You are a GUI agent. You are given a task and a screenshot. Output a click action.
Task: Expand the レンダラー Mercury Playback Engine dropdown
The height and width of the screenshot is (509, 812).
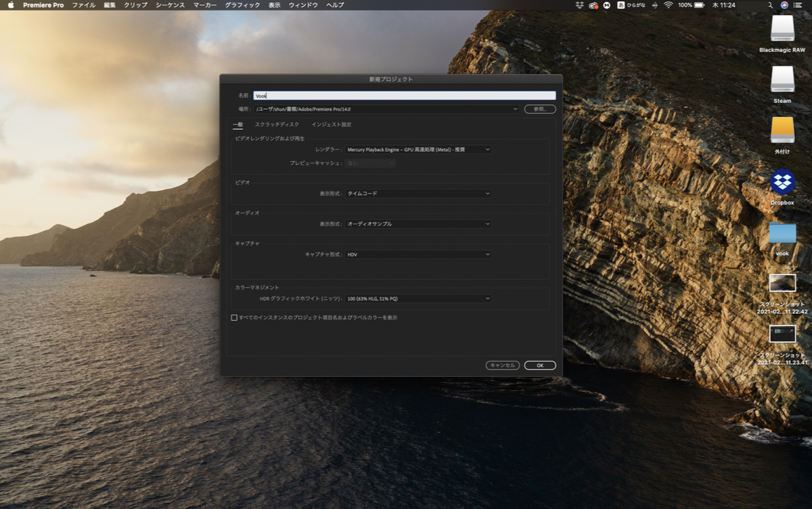[418, 150]
